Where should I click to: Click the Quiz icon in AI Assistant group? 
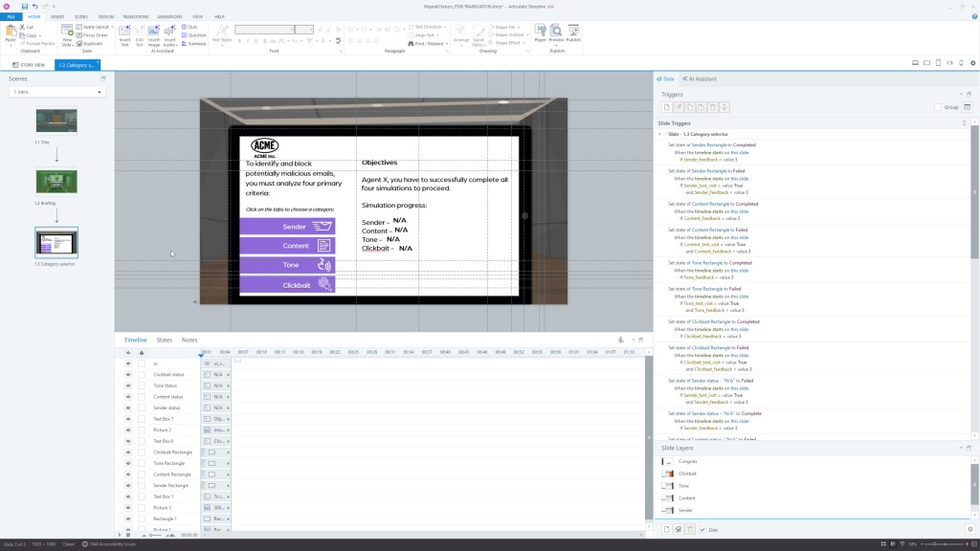pyautogui.click(x=183, y=27)
